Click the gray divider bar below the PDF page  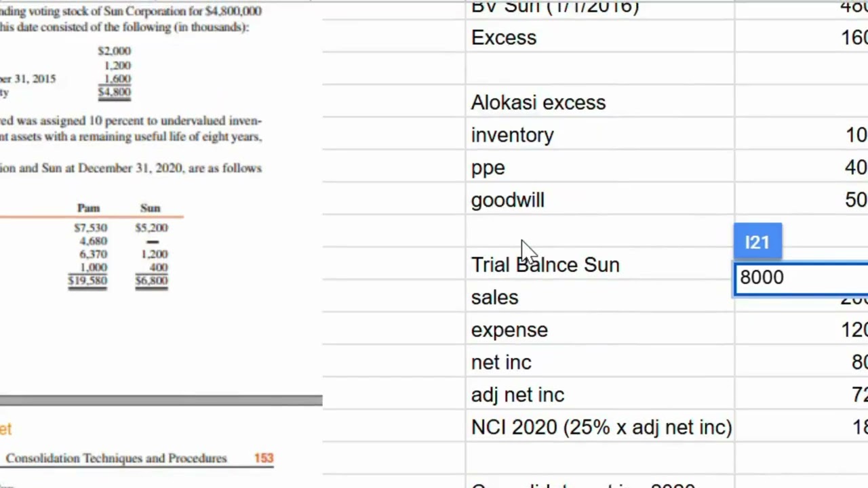click(x=161, y=401)
